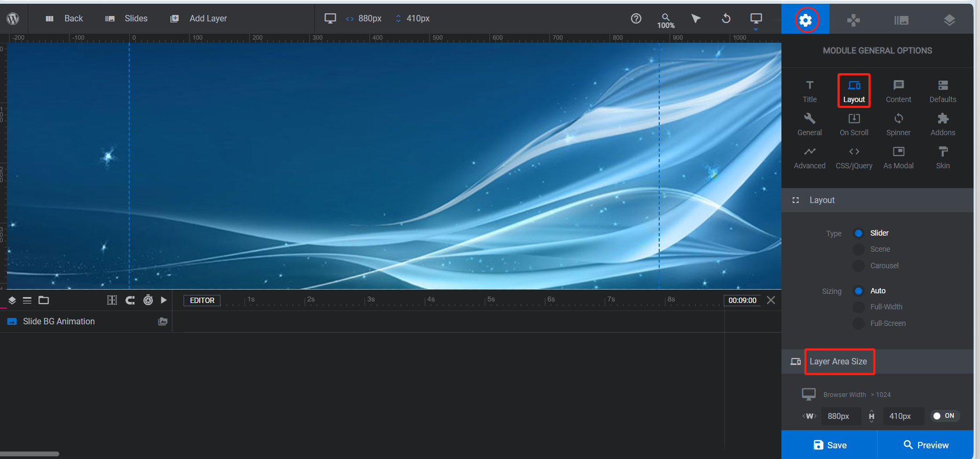Open the As Modal settings section
This screenshot has width=980, height=459.
(x=898, y=158)
